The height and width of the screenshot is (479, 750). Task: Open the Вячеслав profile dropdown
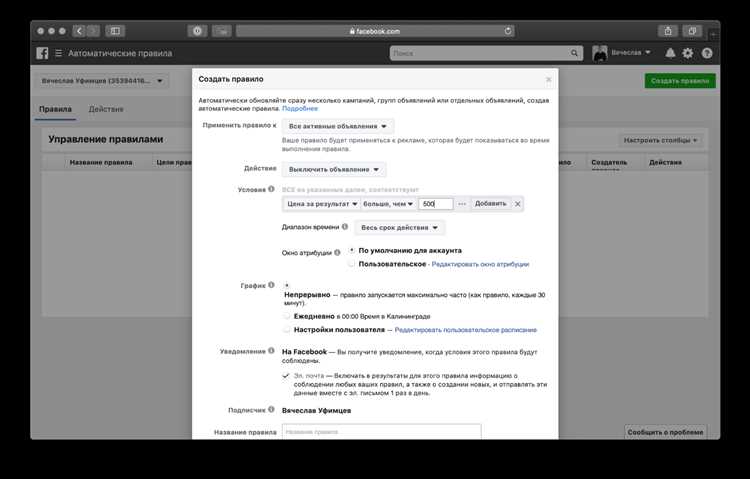pos(631,53)
